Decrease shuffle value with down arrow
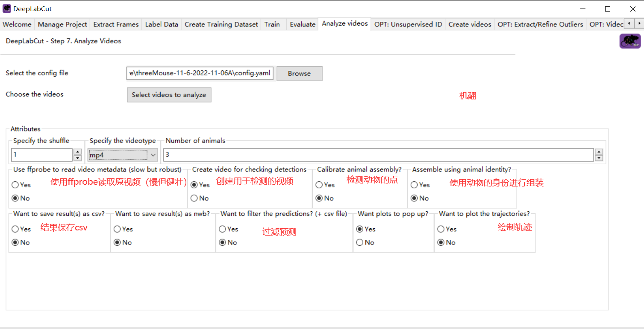This screenshot has width=644, height=329. click(77, 157)
